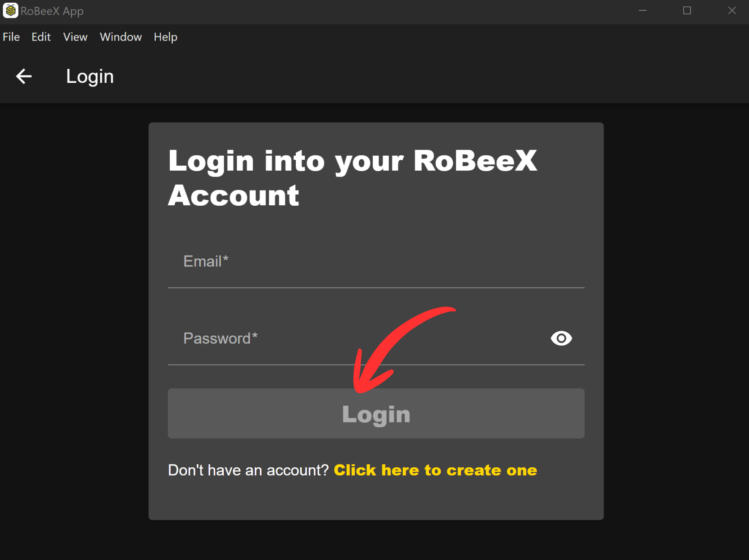The width and height of the screenshot is (749, 560).
Task: Click the 'Don't have an account?' text
Action: click(248, 470)
